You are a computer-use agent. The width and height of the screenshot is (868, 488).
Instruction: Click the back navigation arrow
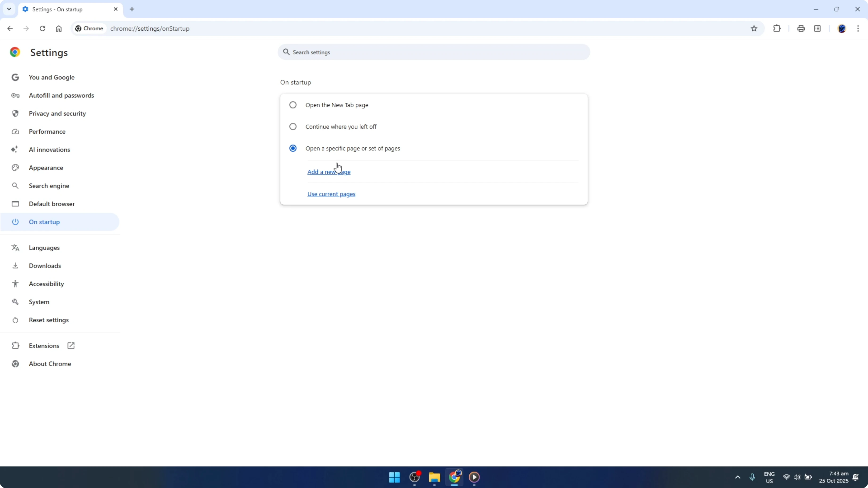point(10,29)
